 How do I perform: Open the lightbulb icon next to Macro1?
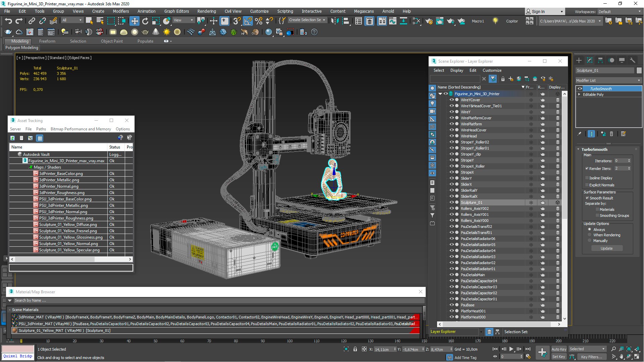pyautogui.click(x=495, y=21)
